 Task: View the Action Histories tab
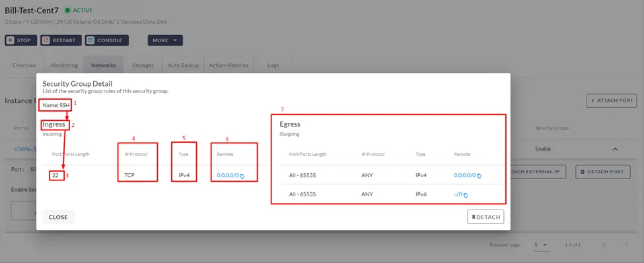pyautogui.click(x=229, y=65)
